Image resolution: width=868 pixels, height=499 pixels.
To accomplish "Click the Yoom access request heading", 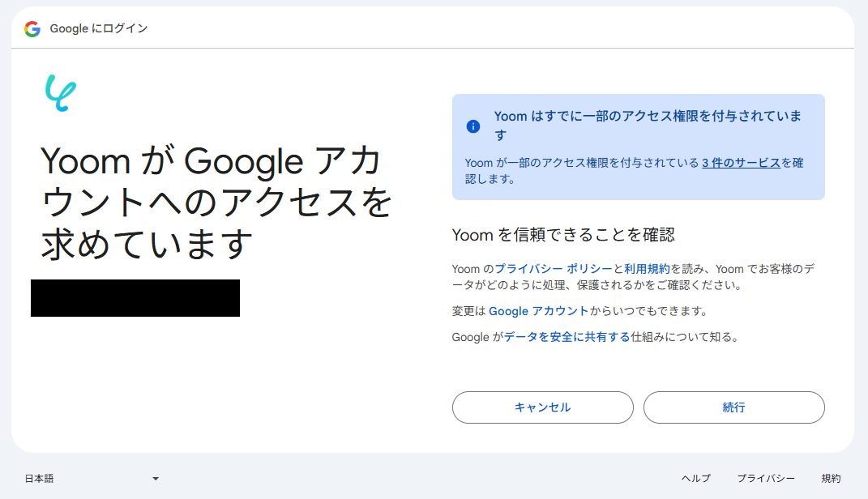I will [x=216, y=203].
